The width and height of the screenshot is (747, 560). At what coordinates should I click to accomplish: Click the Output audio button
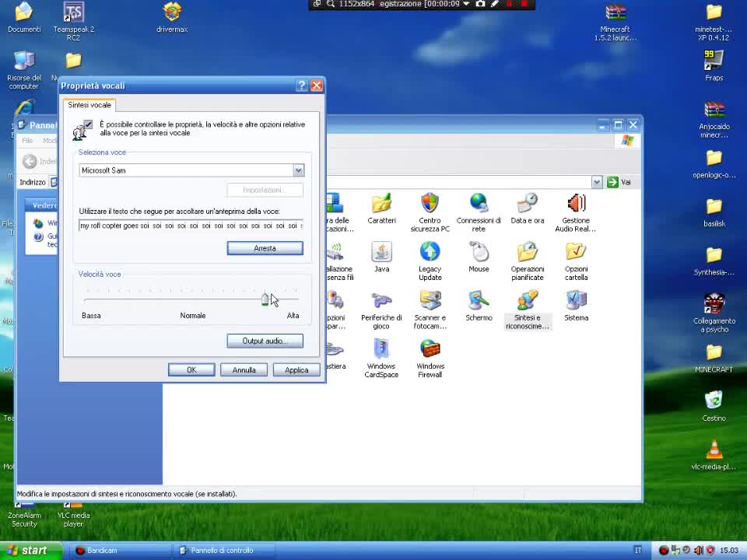click(x=265, y=341)
